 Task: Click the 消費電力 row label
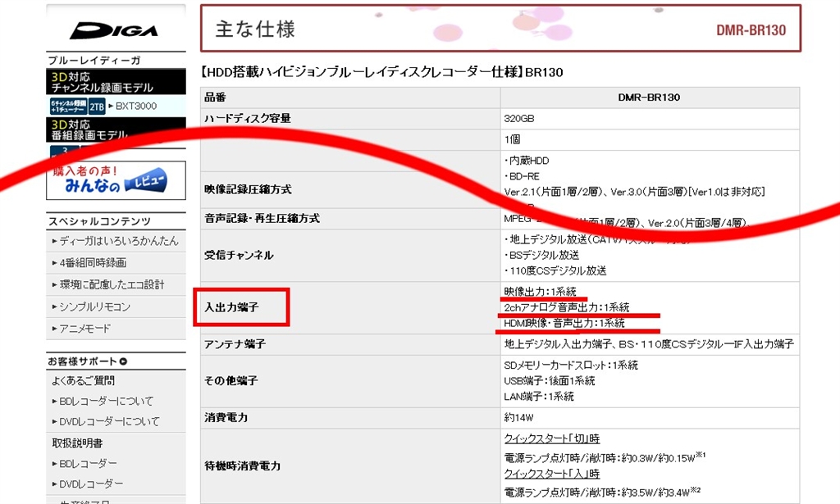point(226,417)
